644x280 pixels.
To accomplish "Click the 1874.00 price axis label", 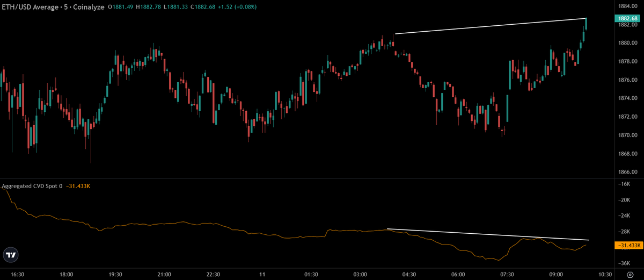I will 627,98.
